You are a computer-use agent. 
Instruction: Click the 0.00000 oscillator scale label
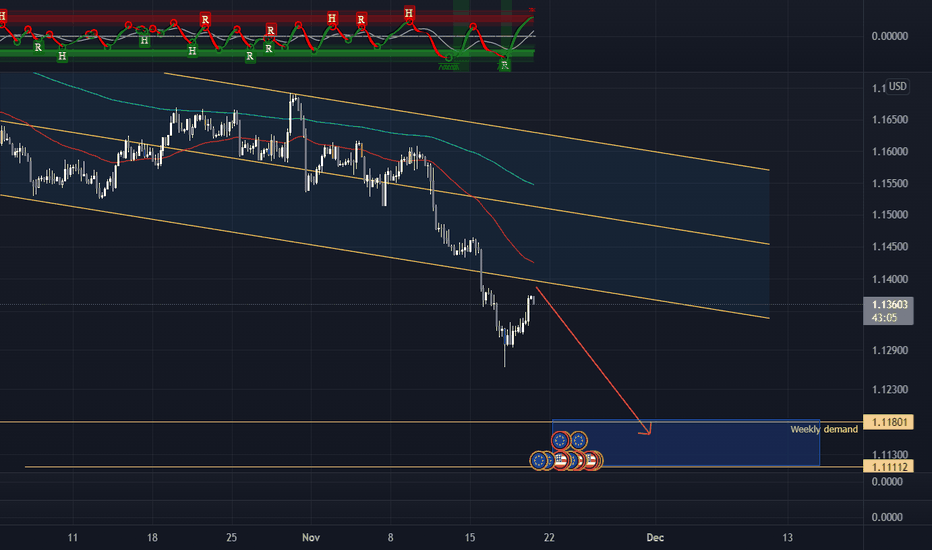(890, 36)
